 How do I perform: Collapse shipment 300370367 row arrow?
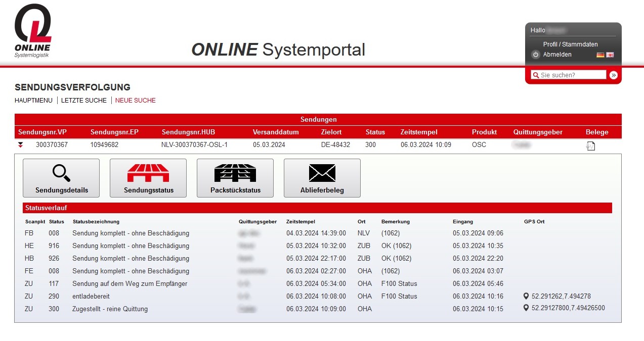click(x=21, y=145)
